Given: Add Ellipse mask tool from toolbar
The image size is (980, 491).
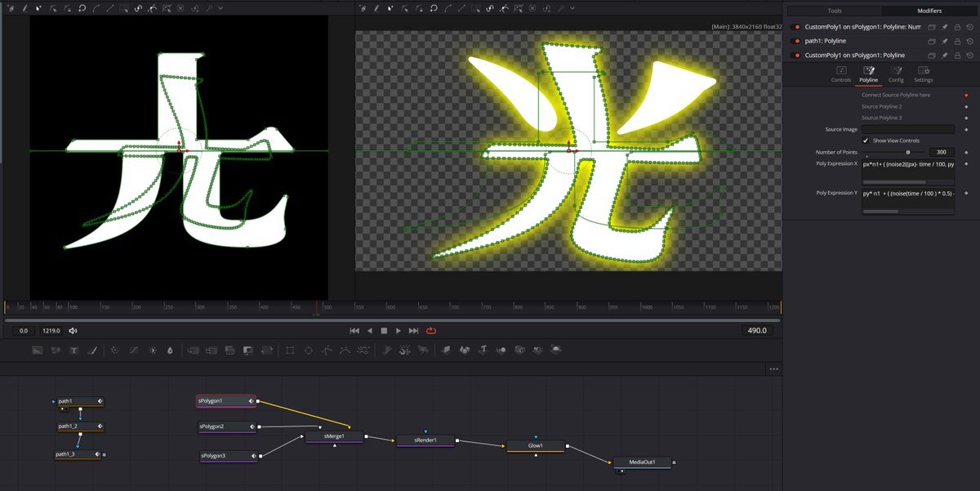Looking at the screenshot, I should [x=308, y=350].
